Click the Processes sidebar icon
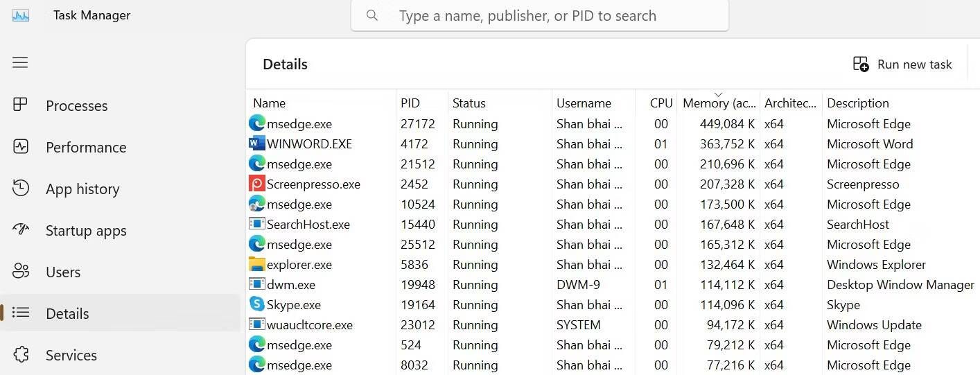 tap(21, 105)
